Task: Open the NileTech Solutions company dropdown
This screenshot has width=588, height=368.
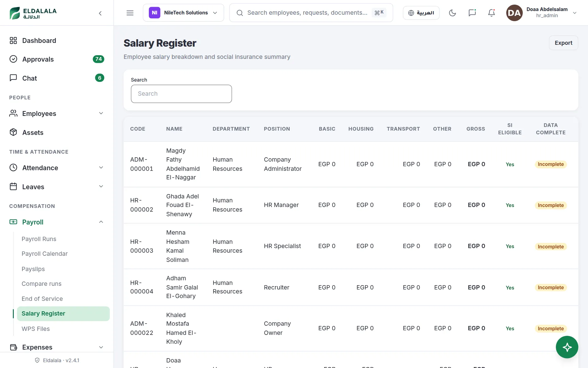Action: coord(183,13)
